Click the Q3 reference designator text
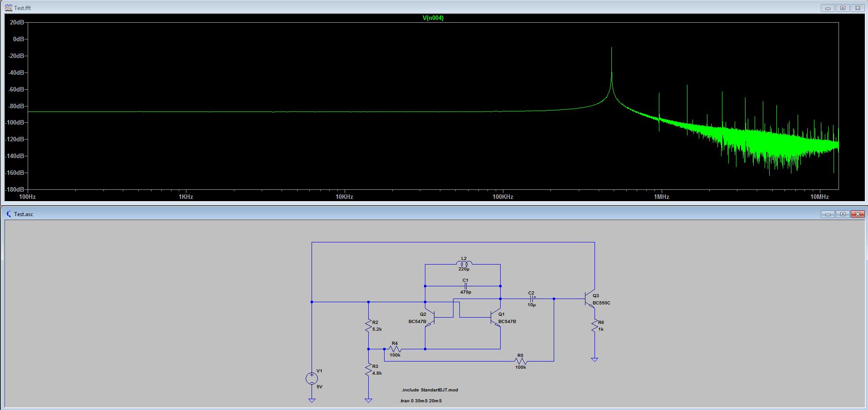The height and width of the screenshot is (410, 868). coord(596,295)
